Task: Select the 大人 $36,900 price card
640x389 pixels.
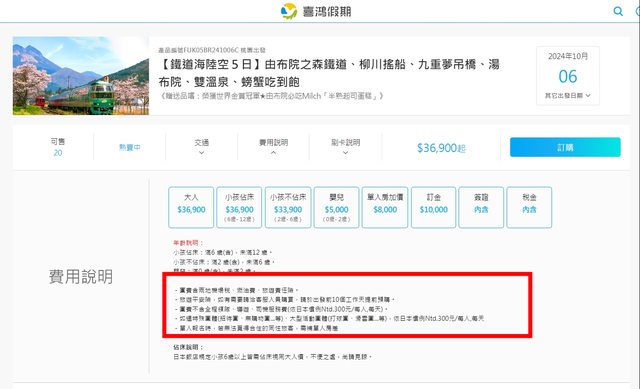Action: [191, 207]
